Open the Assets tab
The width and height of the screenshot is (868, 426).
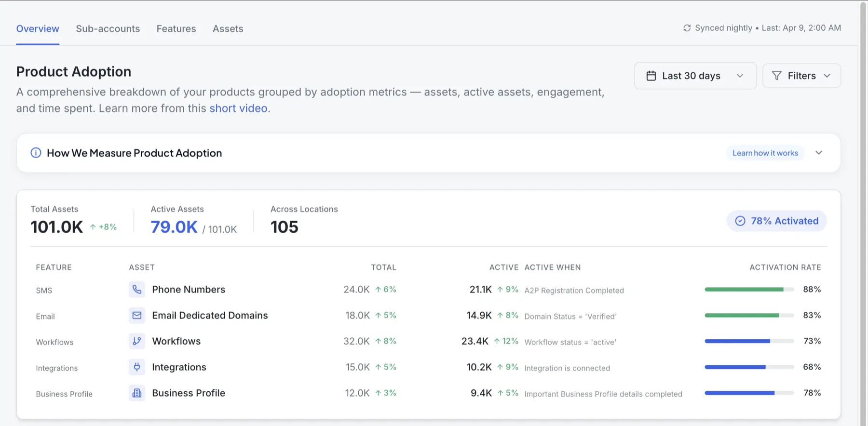pos(228,29)
